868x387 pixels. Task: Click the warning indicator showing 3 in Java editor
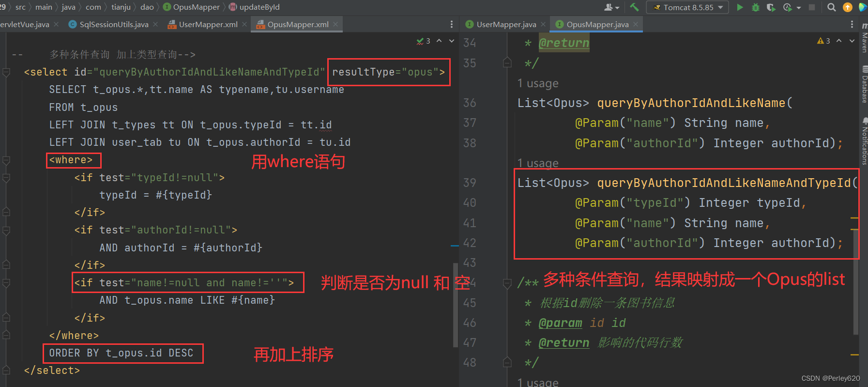823,41
